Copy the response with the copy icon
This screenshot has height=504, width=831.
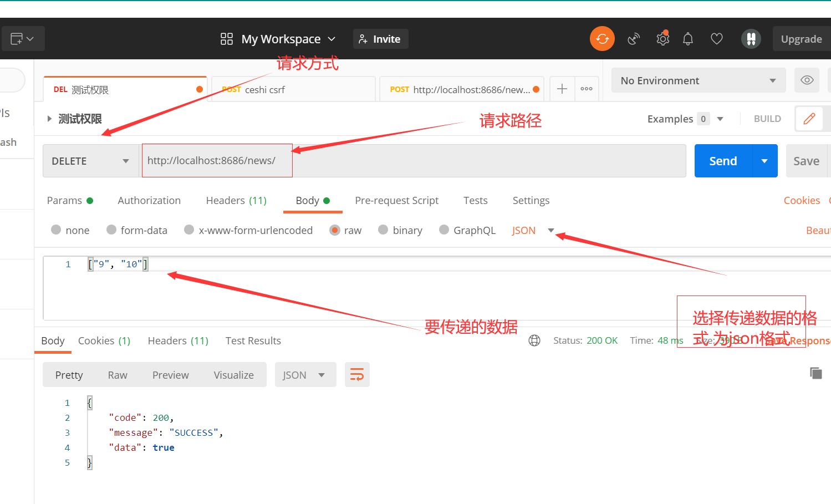(x=816, y=373)
